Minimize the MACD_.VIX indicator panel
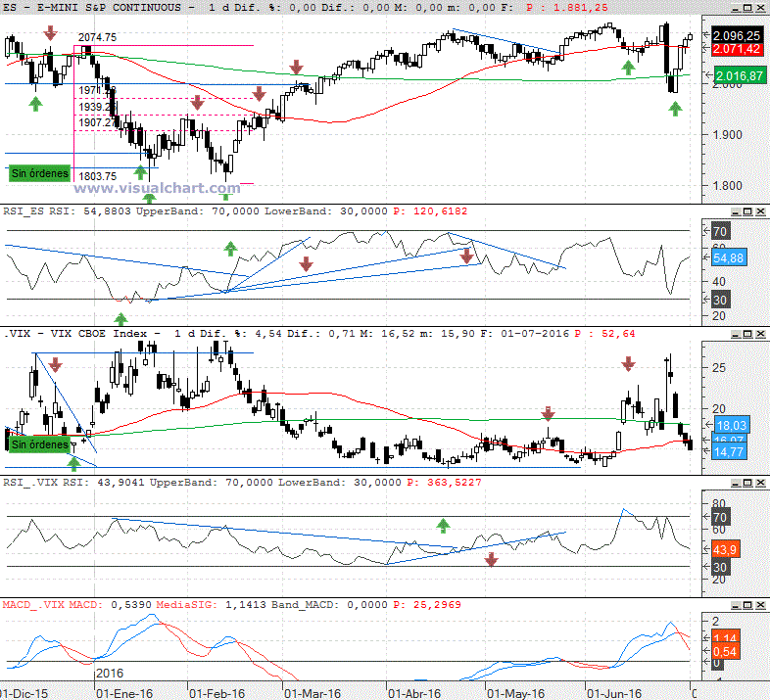This screenshot has width=770, height=700. point(736,605)
